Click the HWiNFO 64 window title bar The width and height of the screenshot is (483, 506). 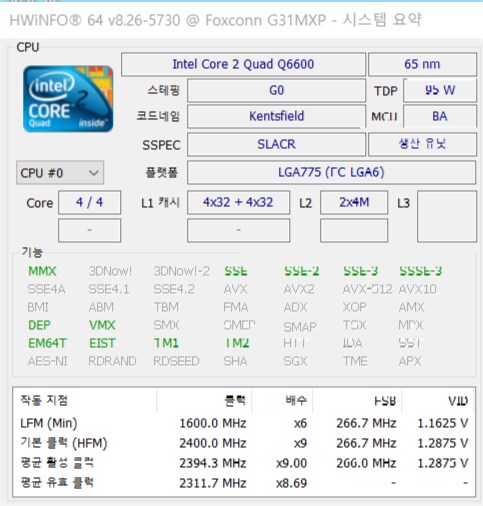click(x=241, y=20)
